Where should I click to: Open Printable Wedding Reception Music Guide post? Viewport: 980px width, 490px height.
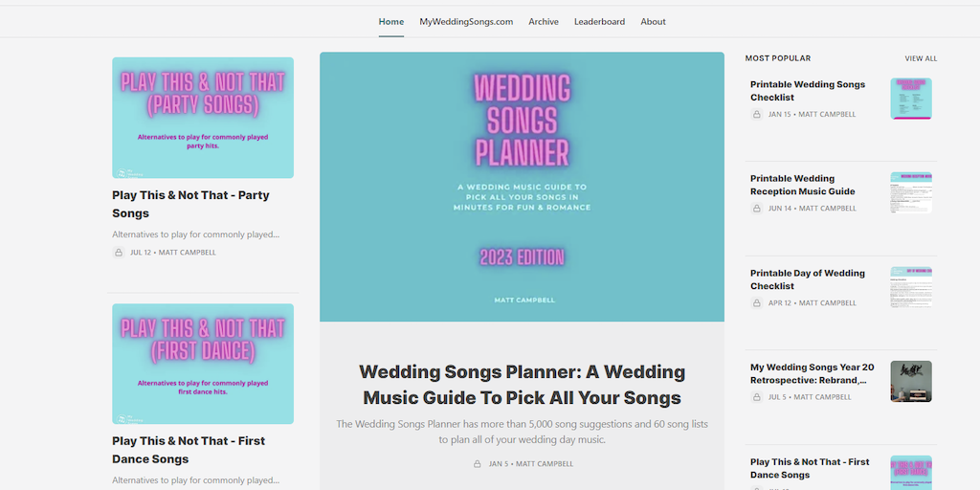point(802,185)
